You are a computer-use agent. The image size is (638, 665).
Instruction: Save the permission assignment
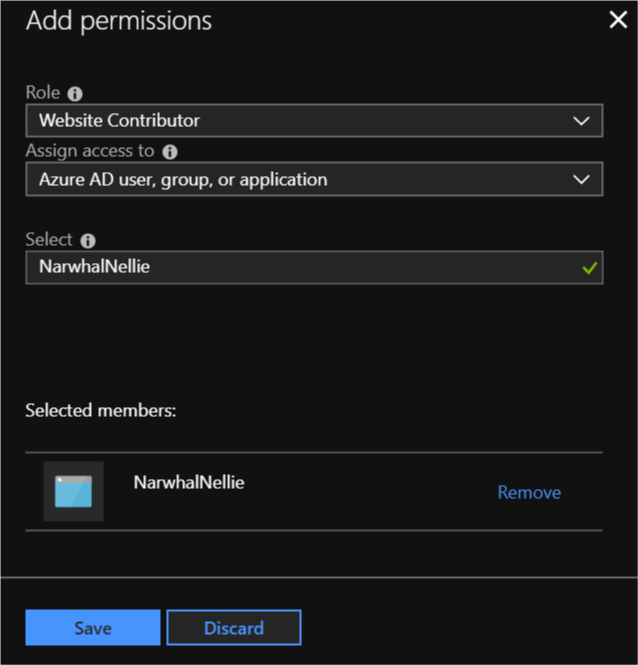coord(93,628)
